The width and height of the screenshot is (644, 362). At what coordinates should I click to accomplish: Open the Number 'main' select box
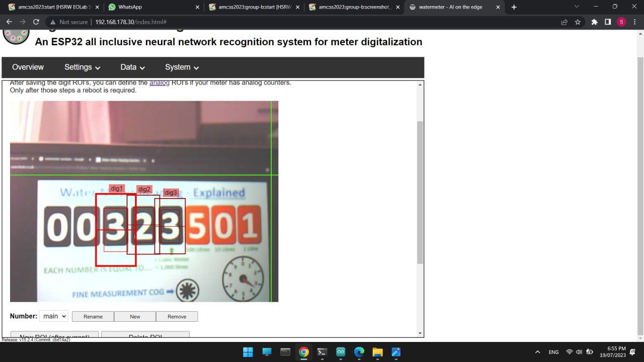(x=54, y=316)
